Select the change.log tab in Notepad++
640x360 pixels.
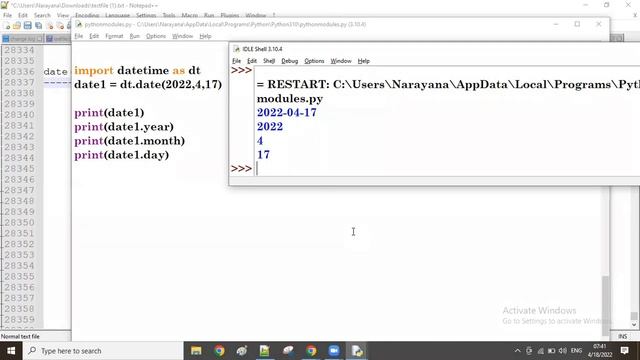[22, 39]
